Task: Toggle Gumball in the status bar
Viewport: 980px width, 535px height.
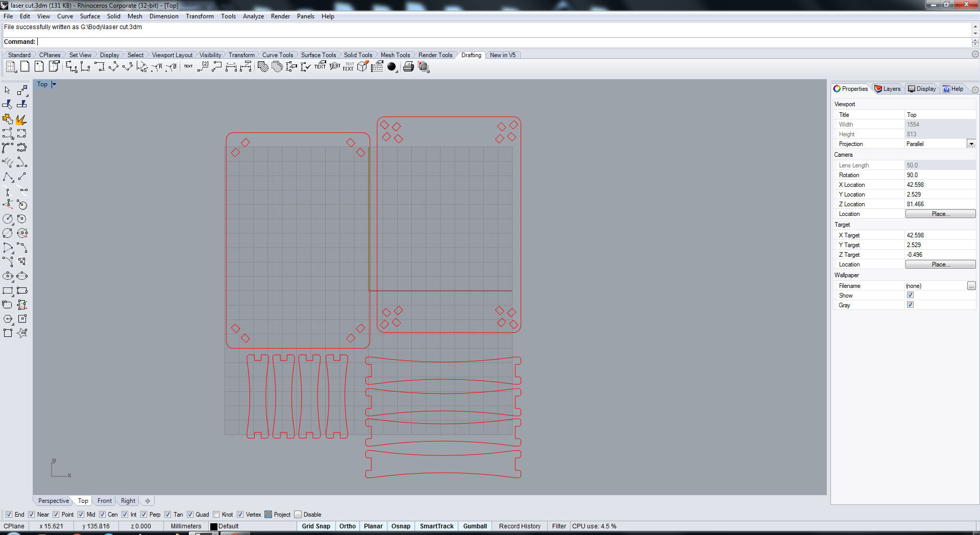Action: tap(475, 526)
